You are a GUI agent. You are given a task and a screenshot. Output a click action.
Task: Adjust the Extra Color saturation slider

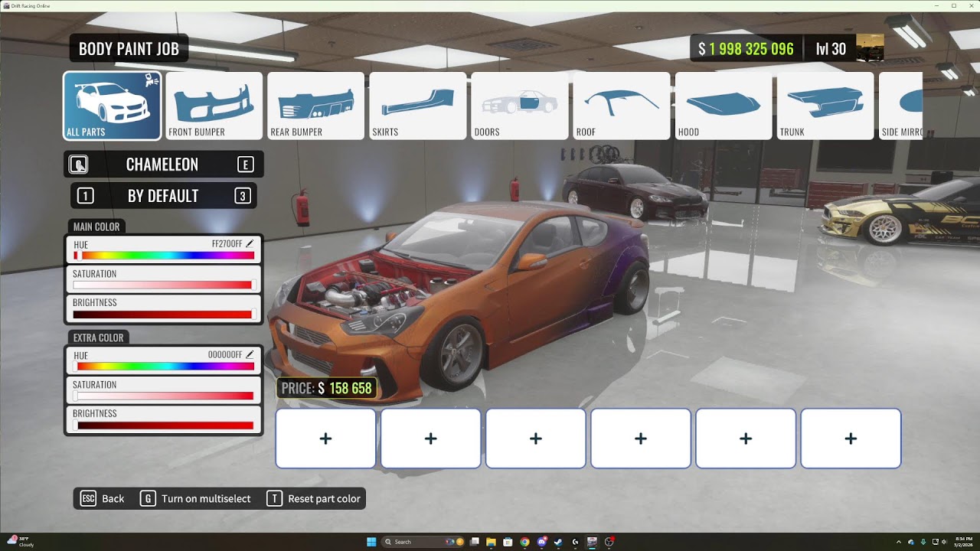[x=164, y=396]
